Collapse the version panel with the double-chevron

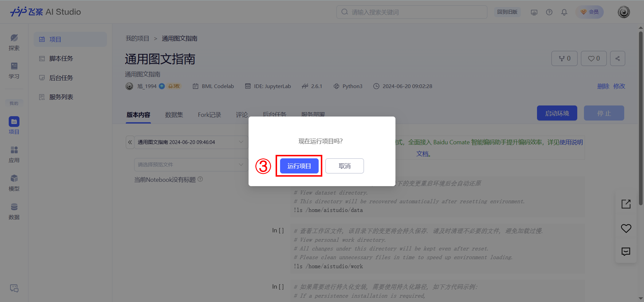[x=130, y=142]
